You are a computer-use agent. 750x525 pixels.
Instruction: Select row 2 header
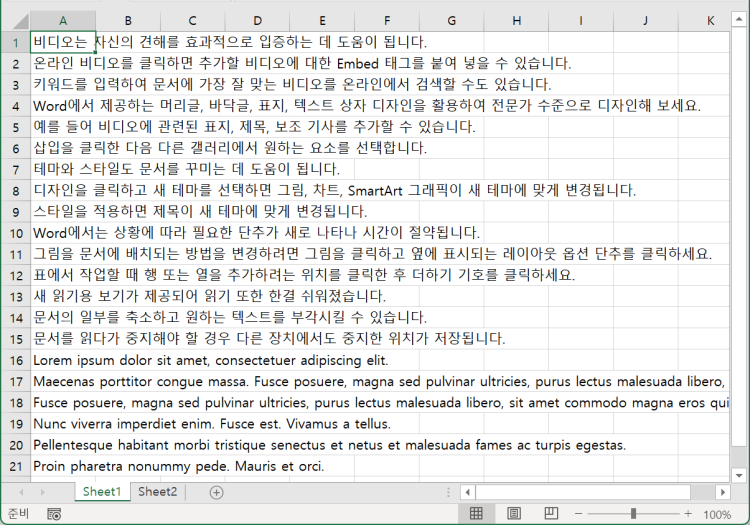[x=16, y=64]
